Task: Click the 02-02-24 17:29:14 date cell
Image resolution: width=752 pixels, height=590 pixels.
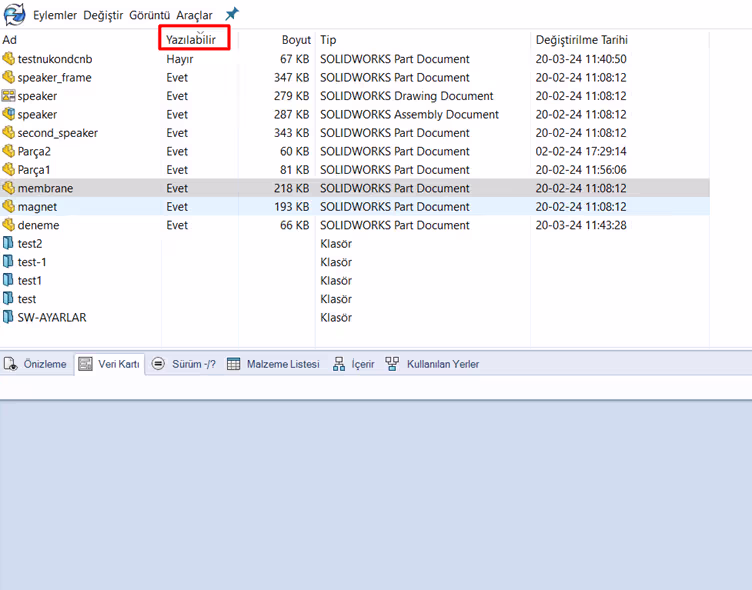Action: [x=581, y=152]
